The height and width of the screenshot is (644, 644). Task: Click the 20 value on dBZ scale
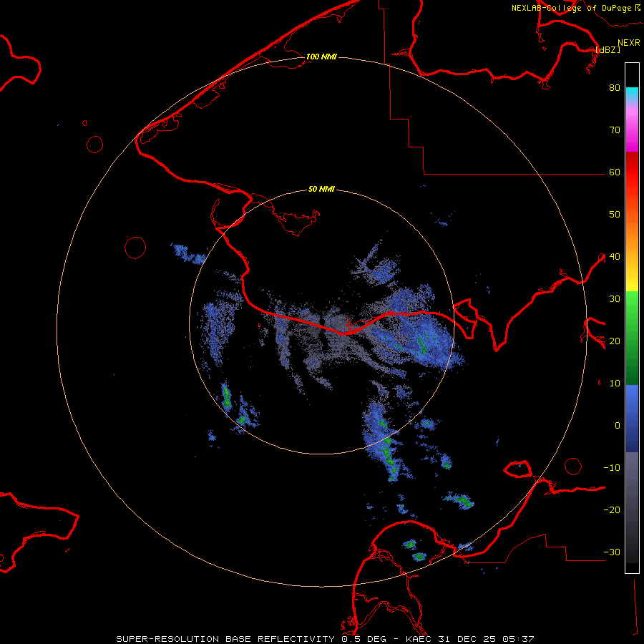615,341
